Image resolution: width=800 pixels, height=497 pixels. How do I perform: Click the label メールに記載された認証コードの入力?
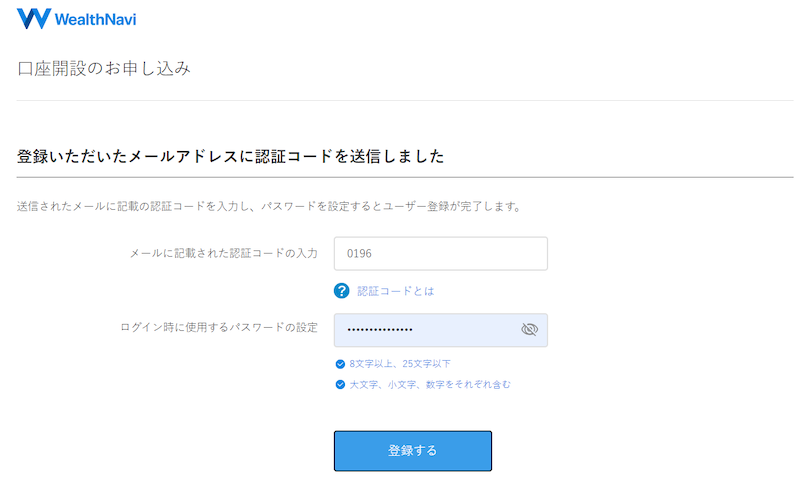[223, 253]
